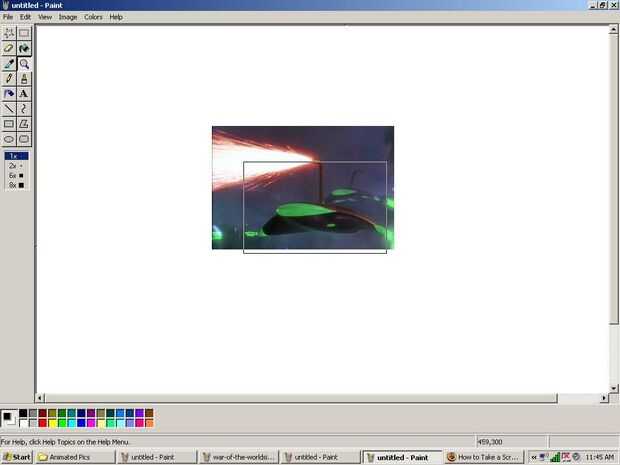Image resolution: width=620 pixels, height=465 pixels.
Task: Pick the magenta color swatch
Action: click(x=91, y=423)
